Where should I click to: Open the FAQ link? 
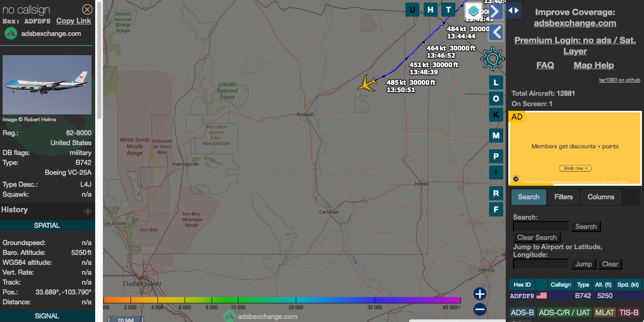[x=545, y=65]
